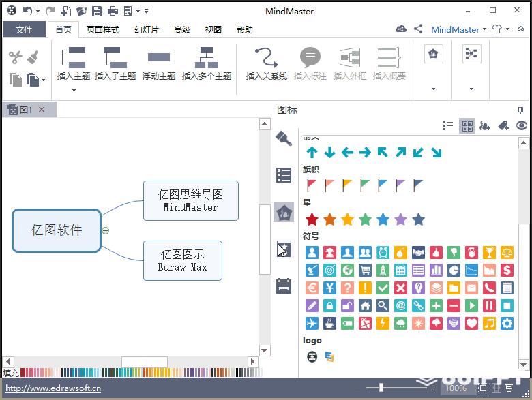
Task: Expand dropdown under the pentagon icon button
Action: (x=433, y=89)
